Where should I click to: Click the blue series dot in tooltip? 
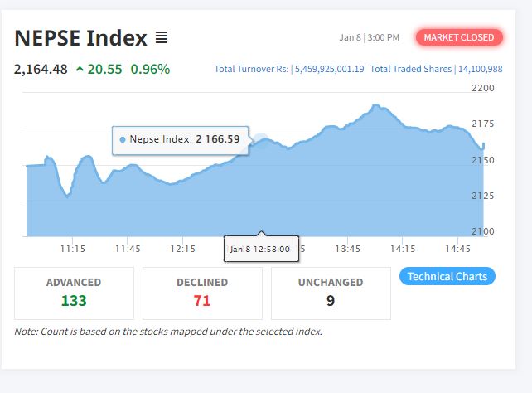pyautogui.click(x=123, y=139)
